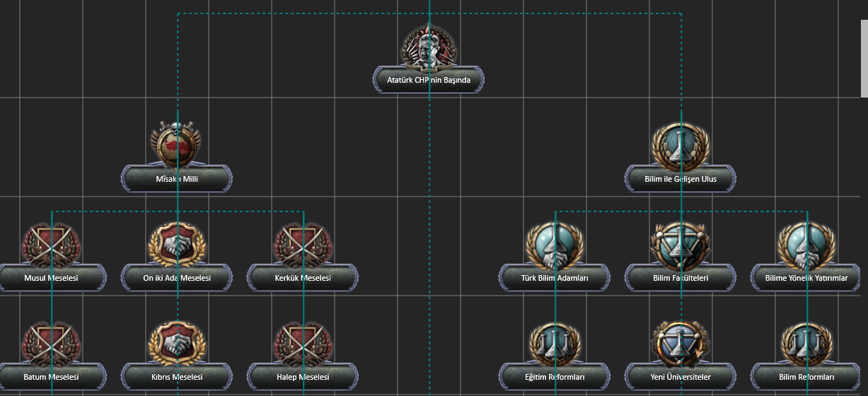Click the Türk Bilim Adamları icon
Viewport: 868px width, 396px height.
(x=555, y=244)
